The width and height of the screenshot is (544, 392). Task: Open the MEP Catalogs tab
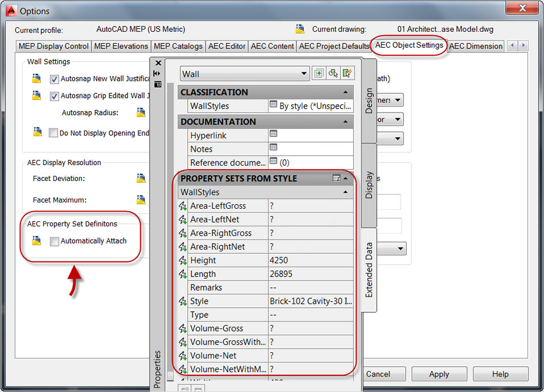click(178, 46)
